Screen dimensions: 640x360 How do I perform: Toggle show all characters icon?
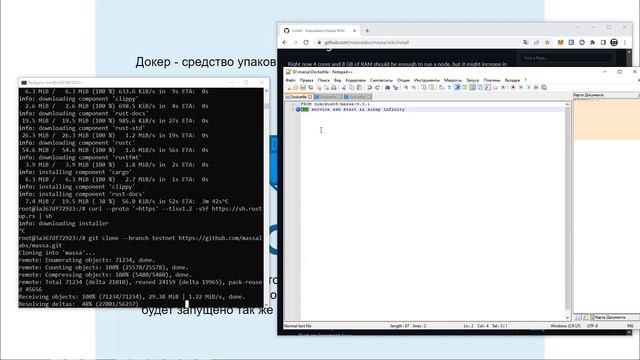coord(449,87)
